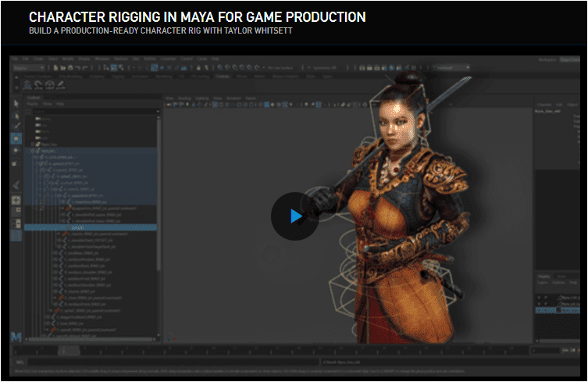The image size is (588, 382).
Task: Click the first custom shelf icon
Action: (x=27, y=85)
